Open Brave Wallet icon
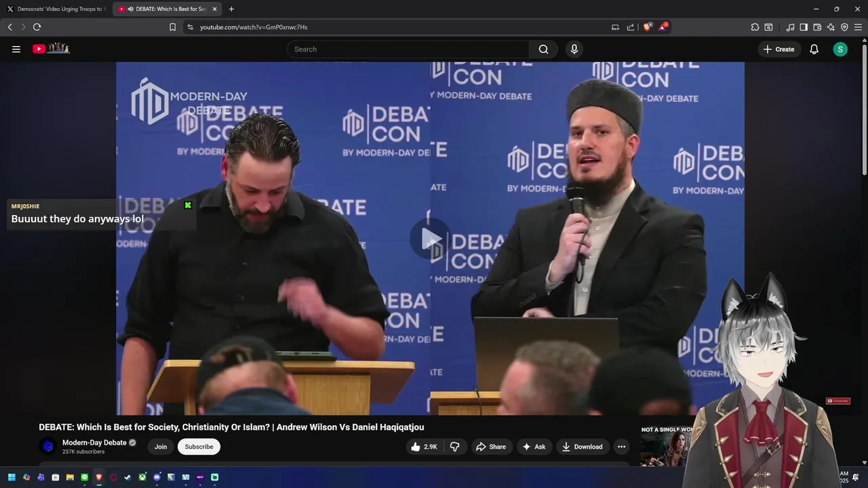This screenshot has width=868, height=488. (x=817, y=27)
